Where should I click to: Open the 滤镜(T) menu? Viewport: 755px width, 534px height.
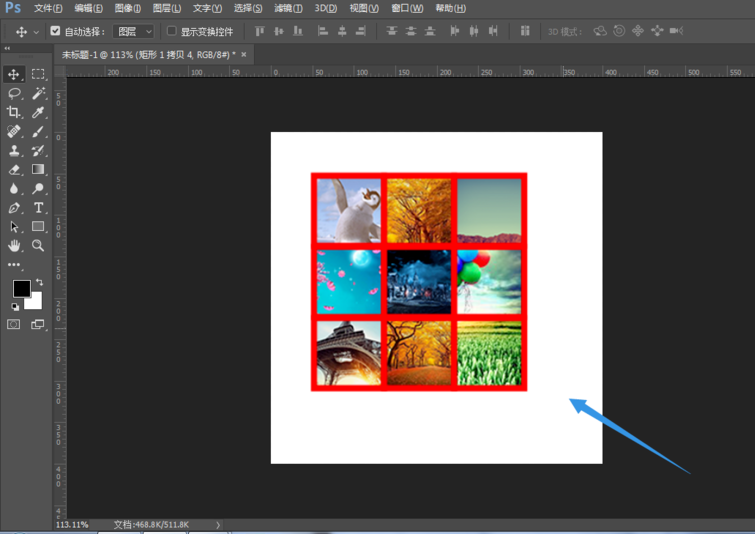coord(288,8)
